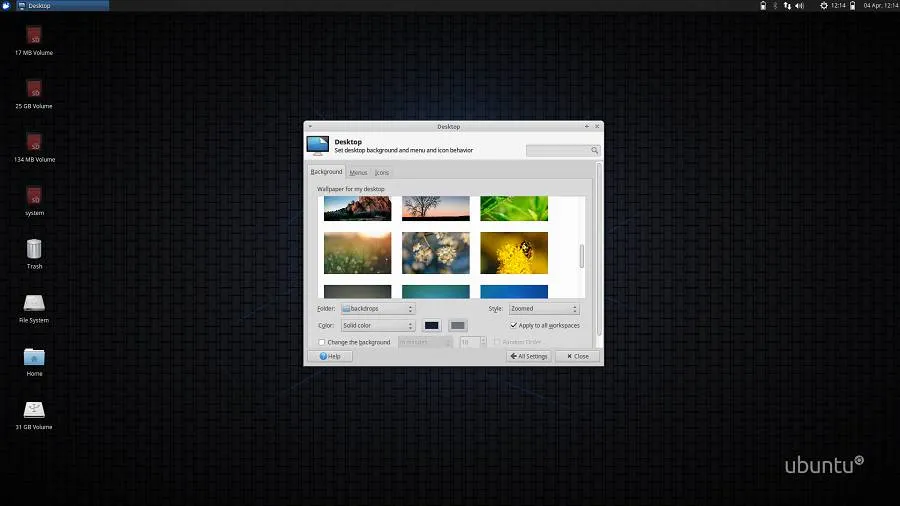
Task: Click the 31 GB Volume USB icon
Action: [x=34, y=409]
